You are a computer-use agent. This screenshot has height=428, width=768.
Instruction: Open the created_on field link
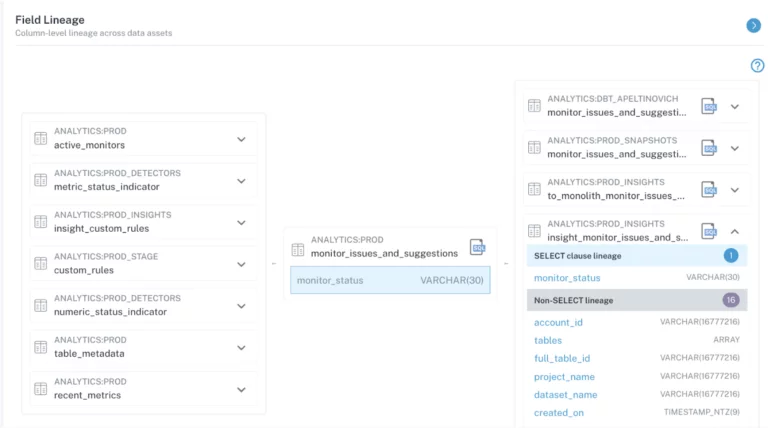click(558, 413)
